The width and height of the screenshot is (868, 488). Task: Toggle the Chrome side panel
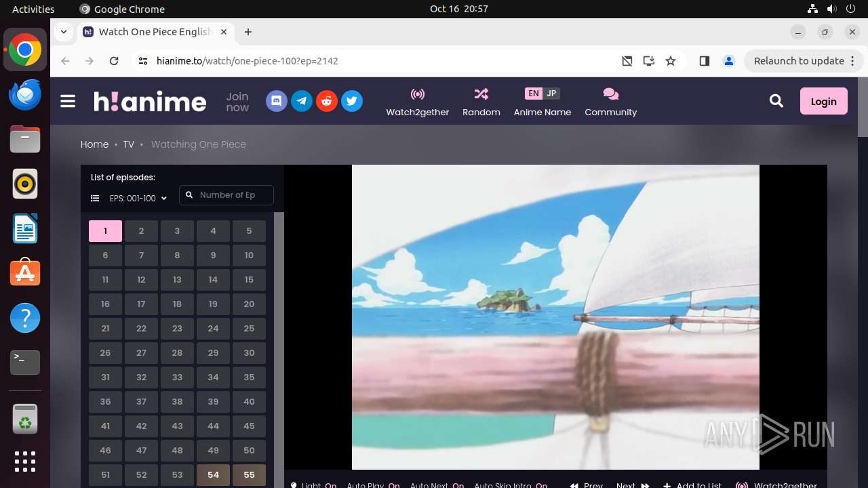point(705,61)
